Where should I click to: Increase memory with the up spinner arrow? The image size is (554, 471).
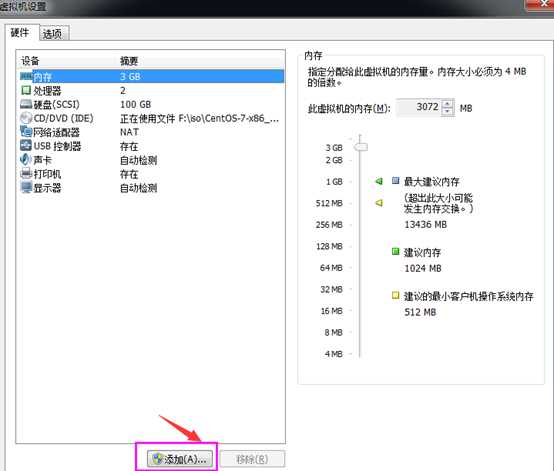coord(447,104)
